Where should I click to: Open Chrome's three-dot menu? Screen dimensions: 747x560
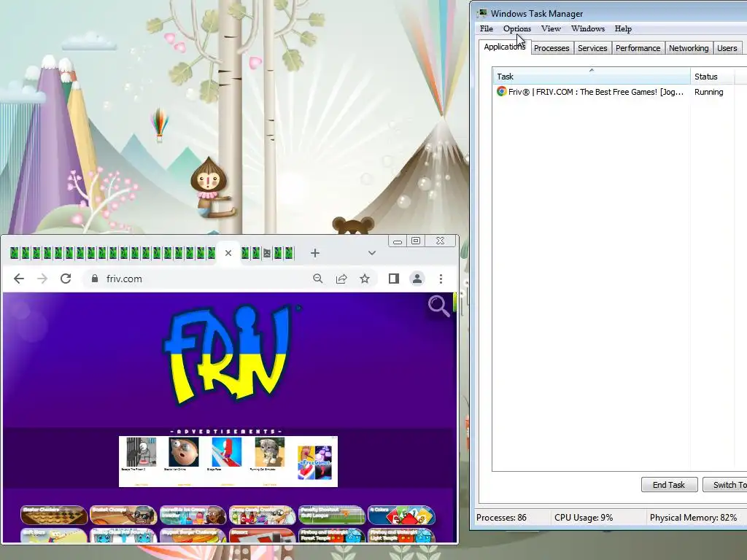coord(441,279)
